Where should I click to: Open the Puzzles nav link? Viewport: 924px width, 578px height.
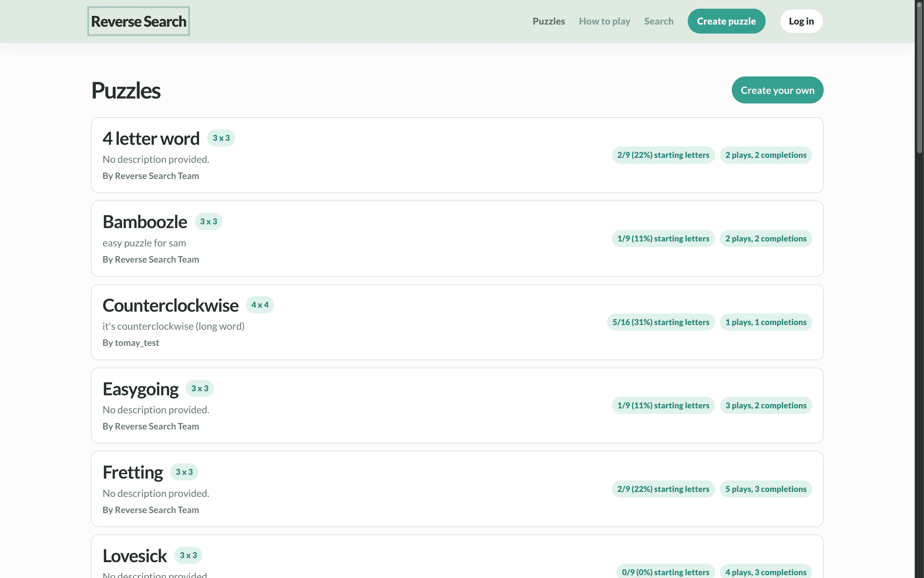[549, 21]
